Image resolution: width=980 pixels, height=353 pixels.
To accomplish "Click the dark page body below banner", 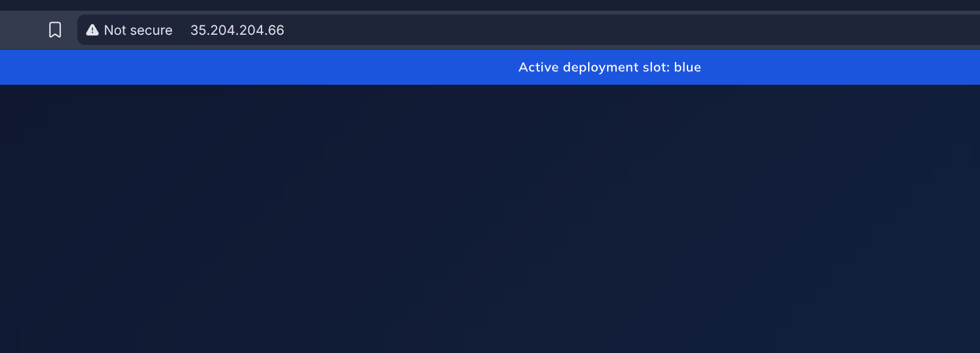I will click(x=490, y=221).
